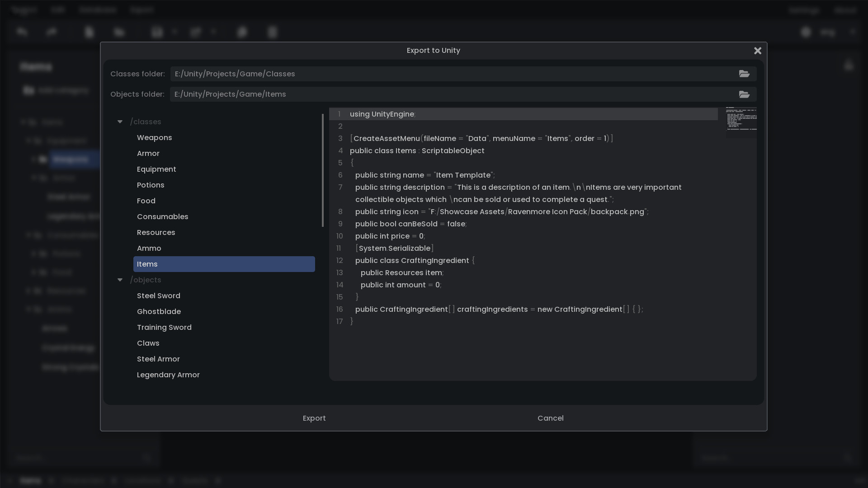Edit the Objects folder path field
This screenshot has height=488, width=868.
[407, 94]
